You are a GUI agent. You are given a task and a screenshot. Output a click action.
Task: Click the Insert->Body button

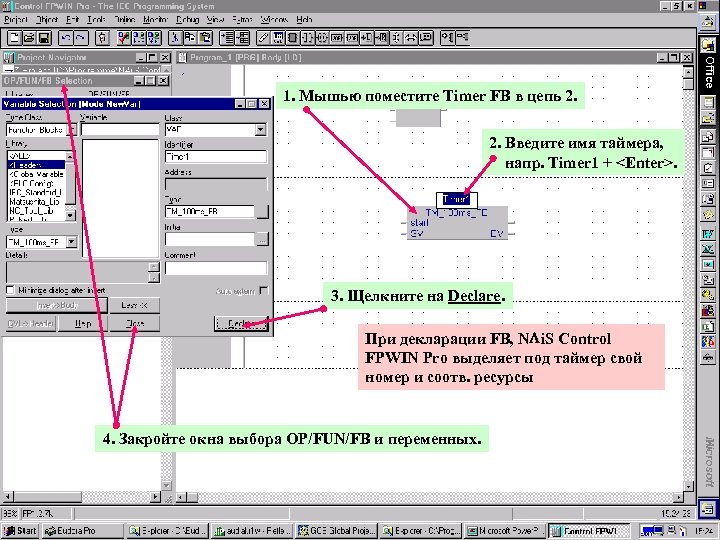click(x=57, y=305)
